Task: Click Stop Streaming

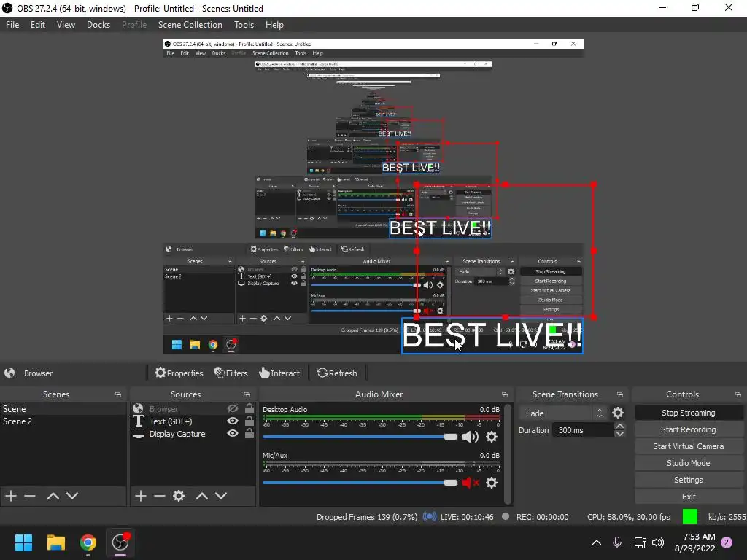Action: 689,413
